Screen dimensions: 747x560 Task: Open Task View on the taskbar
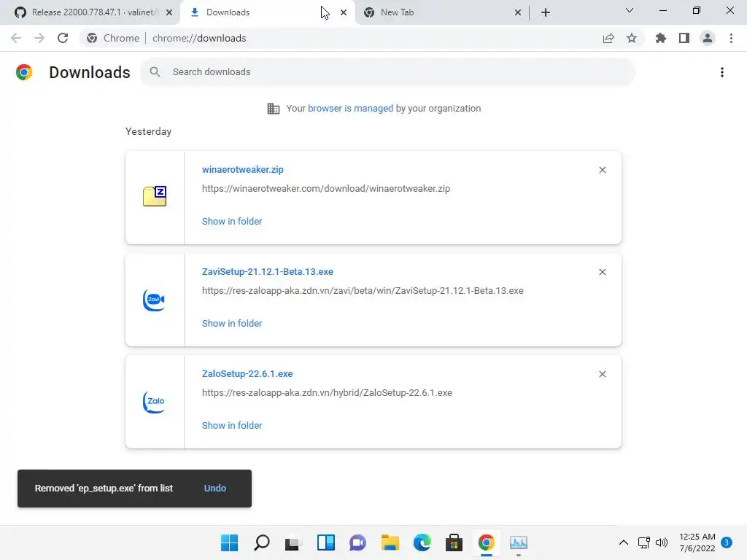pyautogui.click(x=293, y=542)
